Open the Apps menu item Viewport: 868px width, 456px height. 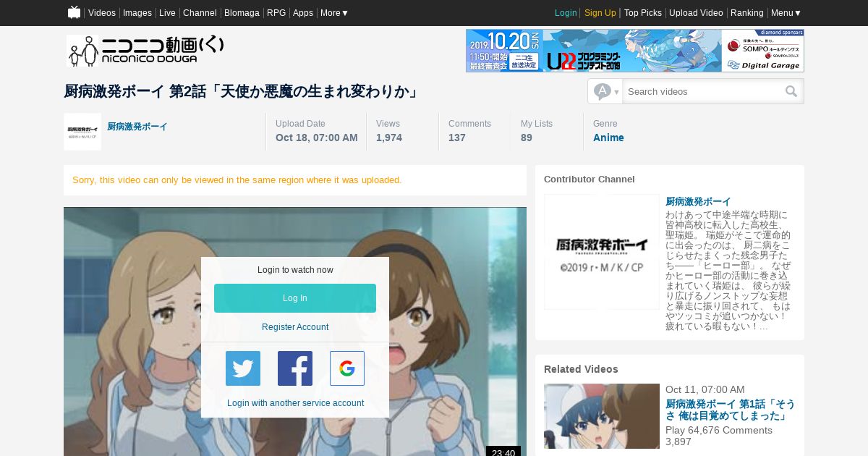(x=303, y=13)
